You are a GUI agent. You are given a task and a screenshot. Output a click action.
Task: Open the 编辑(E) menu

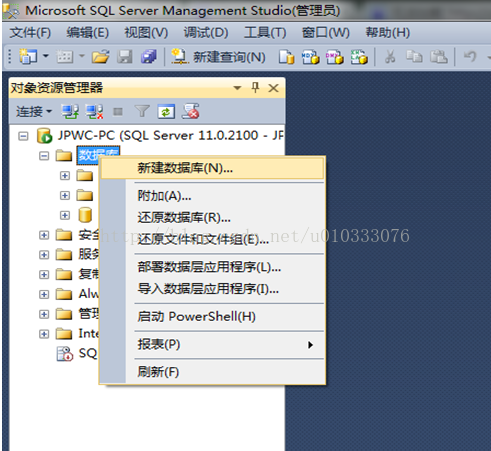pos(88,33)
